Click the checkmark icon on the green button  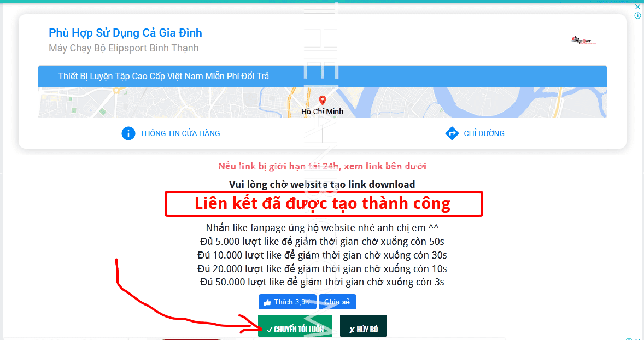click(270, 330)
